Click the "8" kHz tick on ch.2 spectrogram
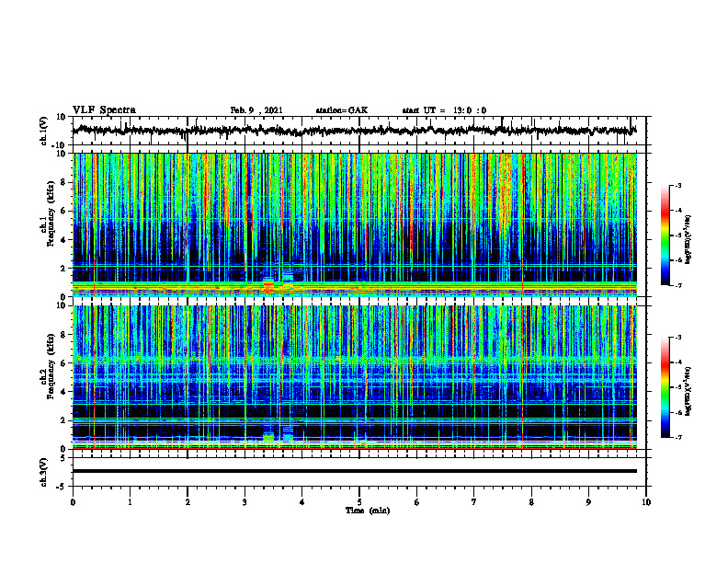Viewport: 728px width, 563px height. 63,335
